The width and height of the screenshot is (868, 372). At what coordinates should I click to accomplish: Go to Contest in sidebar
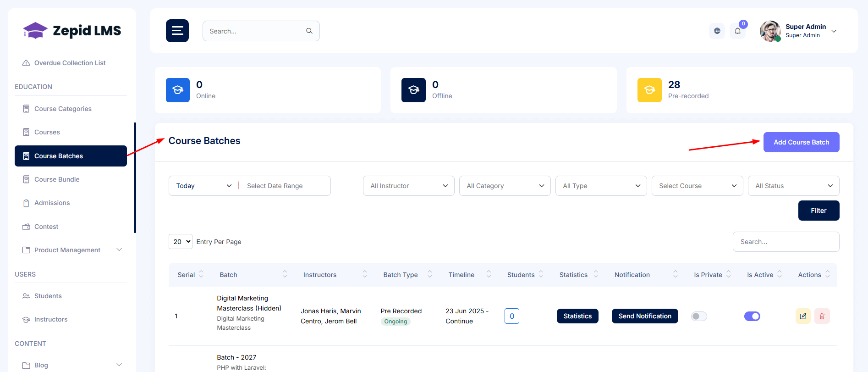pos(71,227)
